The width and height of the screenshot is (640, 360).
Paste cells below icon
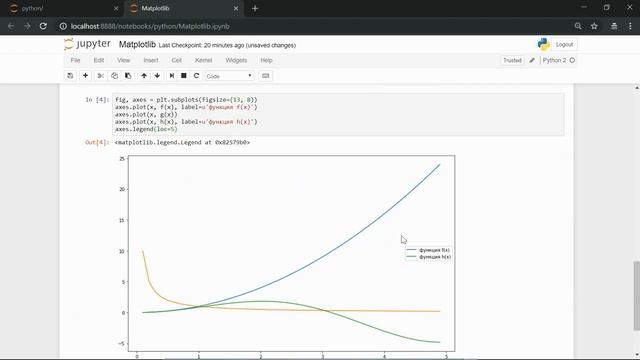[128, 76]
